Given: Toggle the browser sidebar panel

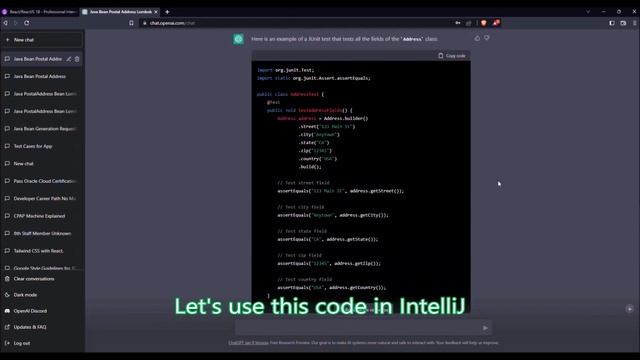Looking at the screenshot, I should (x=612, y=23).
